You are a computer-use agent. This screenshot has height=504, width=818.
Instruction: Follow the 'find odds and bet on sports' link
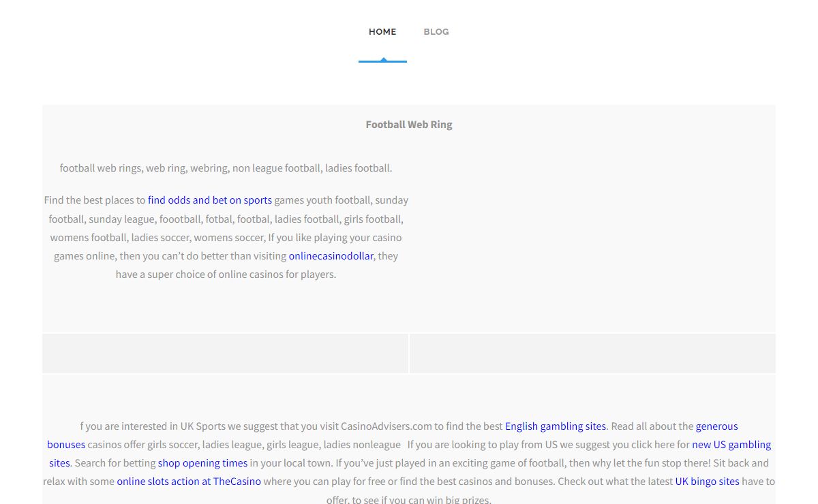tap(210, 200)
